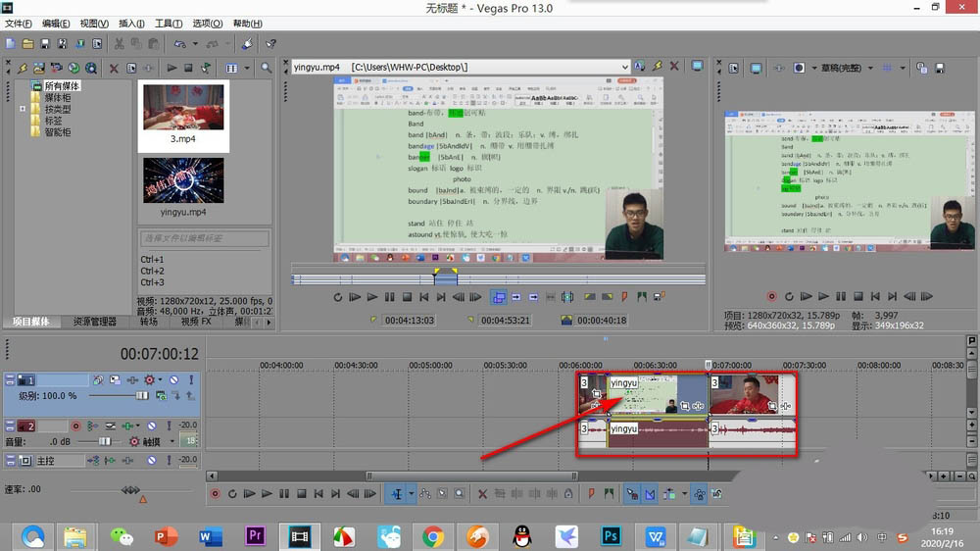Click Split Screen View in video preview
980x551 pixels.
pos(799,68)
